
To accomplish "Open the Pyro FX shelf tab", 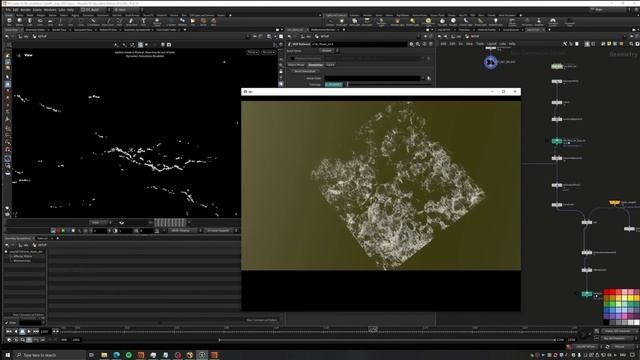I will 462,15.
